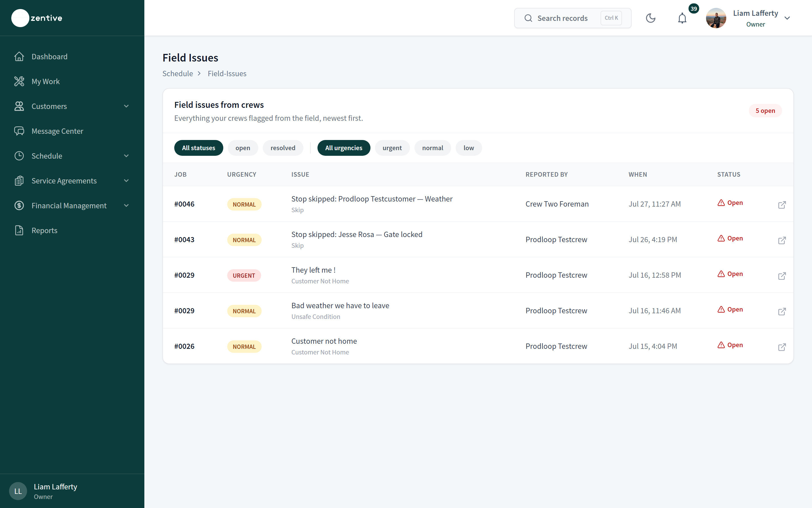The image size is (812, 508).
Task: Click 'Customer not home' issue title
Action: point(324,341)
